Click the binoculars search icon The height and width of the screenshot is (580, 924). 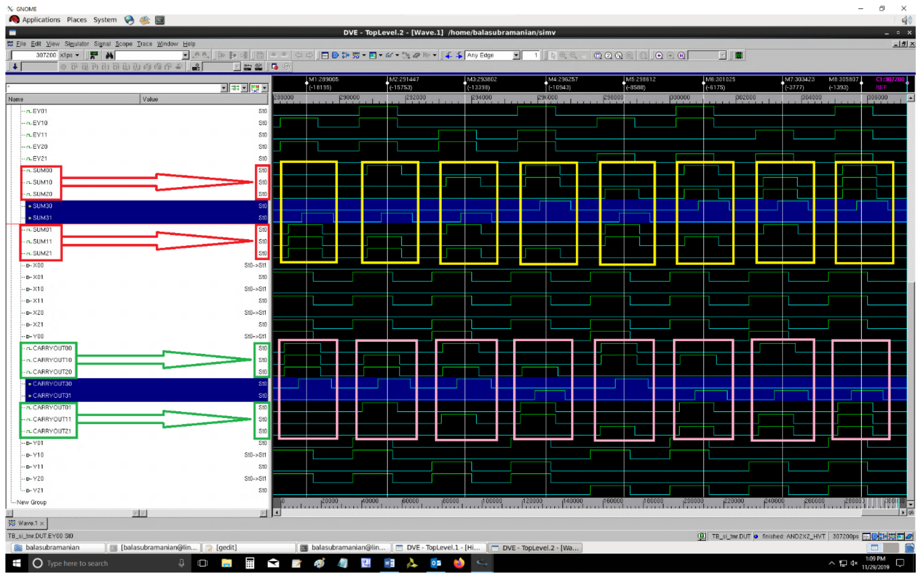click(109, 55)
